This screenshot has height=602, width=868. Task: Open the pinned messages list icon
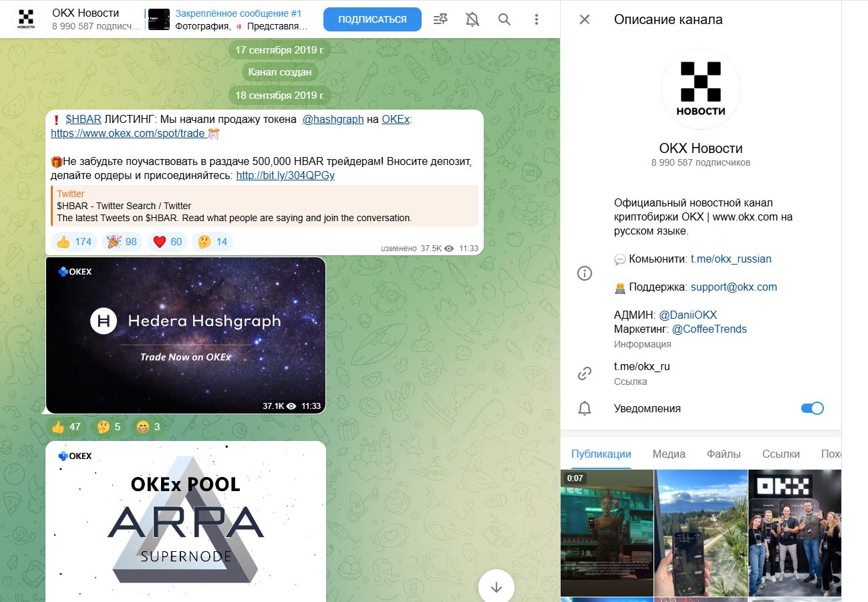click(440, 19)
